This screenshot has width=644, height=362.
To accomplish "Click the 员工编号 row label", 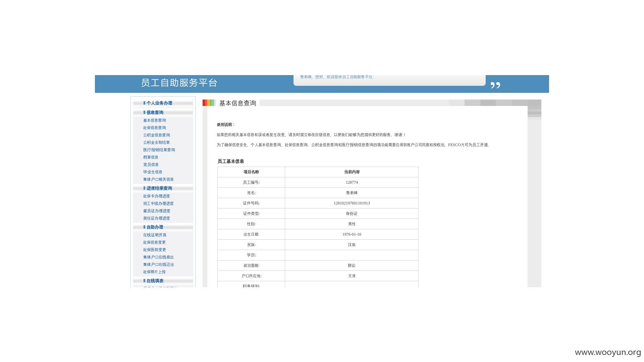I will coord(251,182).
